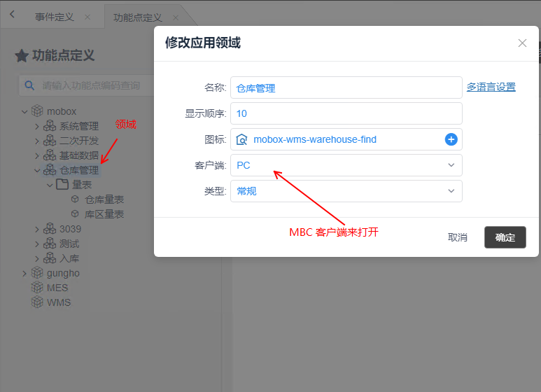The image size is (541, 392).
Task: Expand the gungho tree node
Action: (24, 273)
